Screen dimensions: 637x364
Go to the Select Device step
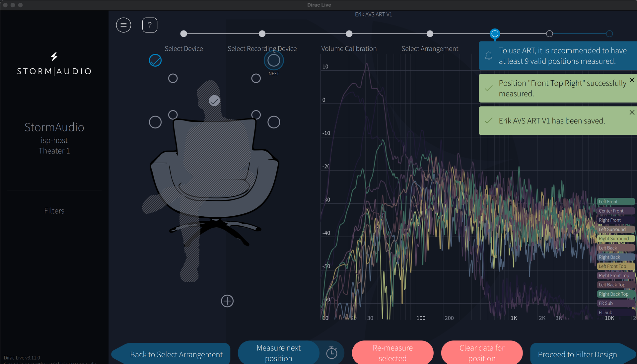183,34
